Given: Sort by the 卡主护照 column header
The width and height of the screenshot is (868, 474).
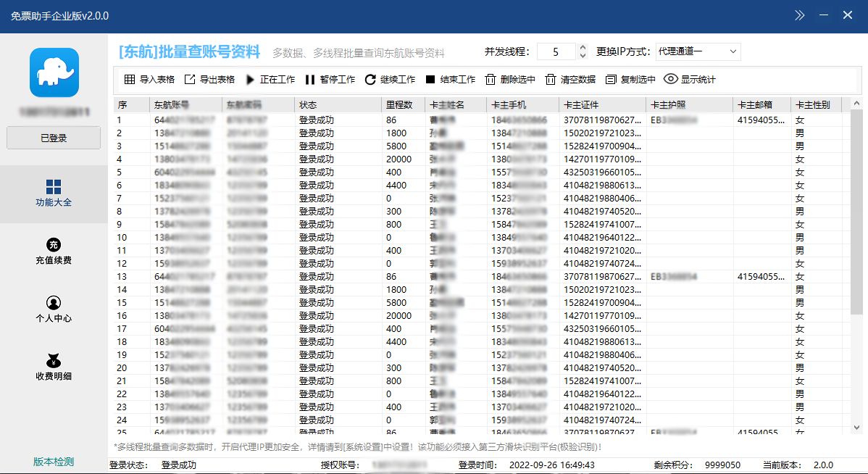Looking at the screenshot, I should coord(689,104).
